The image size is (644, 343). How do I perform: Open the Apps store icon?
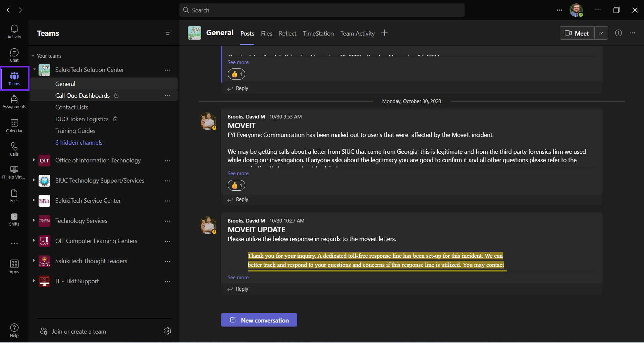point(14,266)
